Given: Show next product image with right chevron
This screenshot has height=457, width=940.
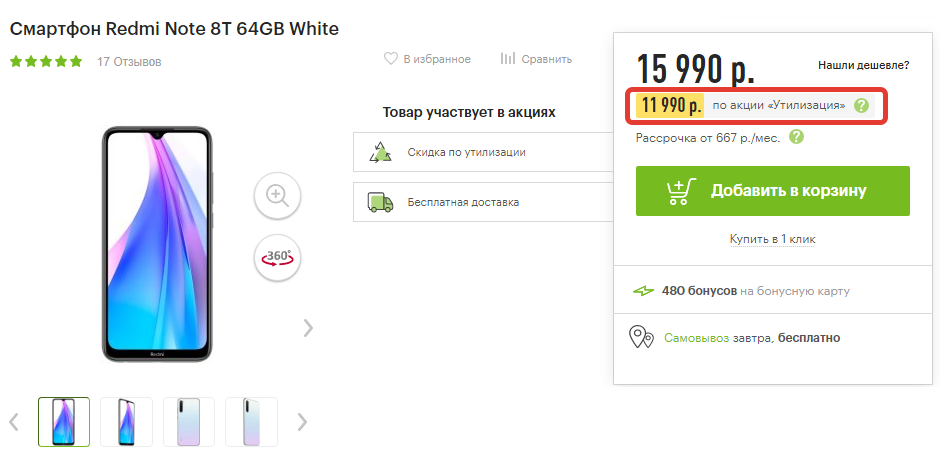Looking at the screenshot, I should click(x=308, y=327).
